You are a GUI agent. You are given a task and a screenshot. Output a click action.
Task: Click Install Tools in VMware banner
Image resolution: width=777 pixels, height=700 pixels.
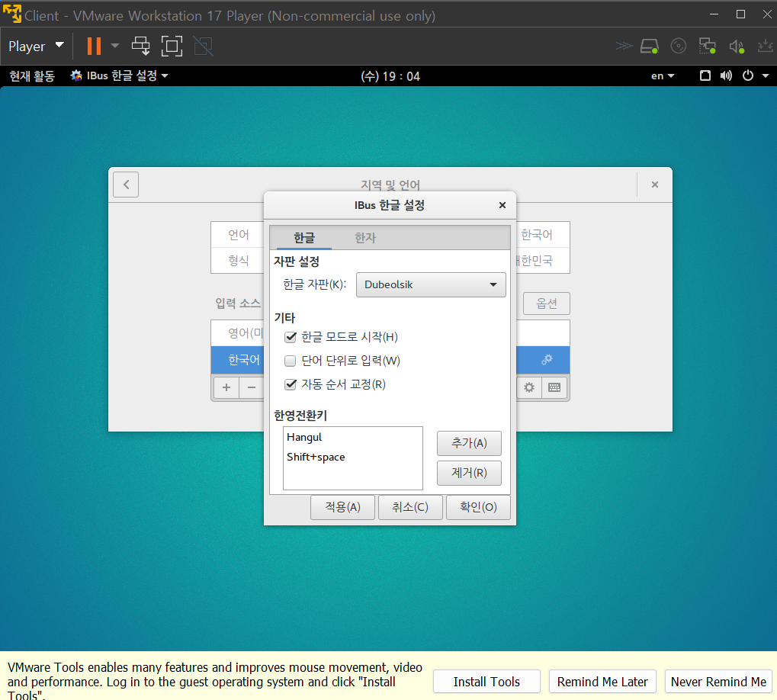click(486, 682)
